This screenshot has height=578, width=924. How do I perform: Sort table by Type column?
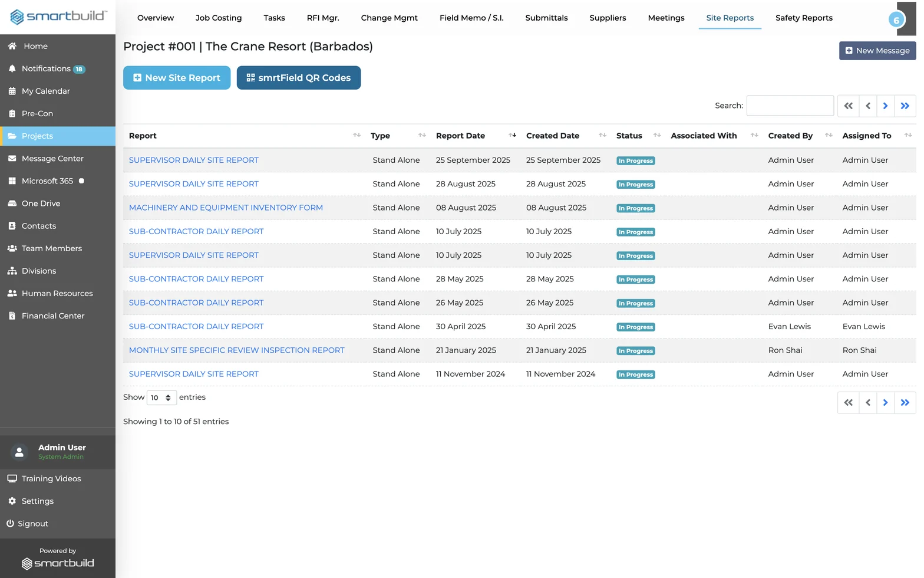click(x=422, y=136)
